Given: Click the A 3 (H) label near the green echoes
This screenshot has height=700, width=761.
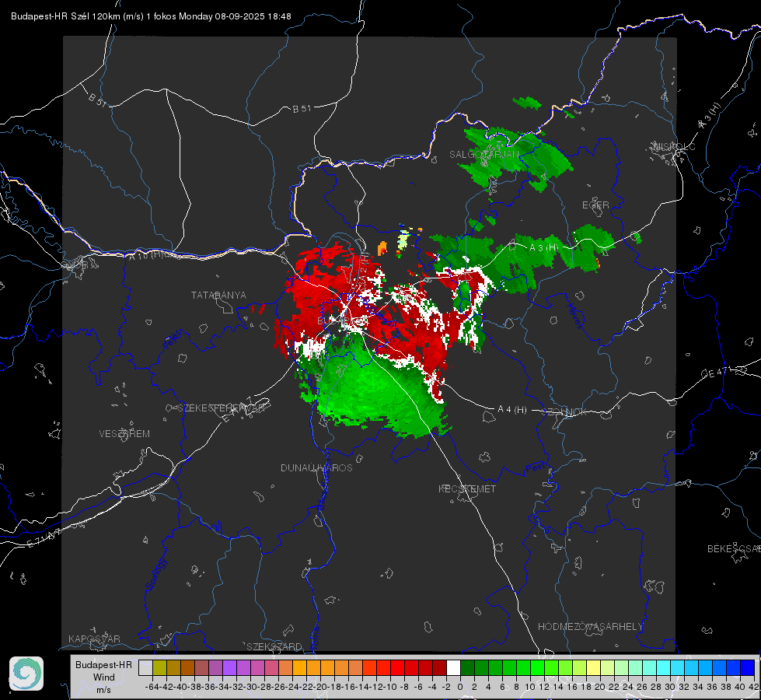Looking at the screenshot, I should click(543, 247).
